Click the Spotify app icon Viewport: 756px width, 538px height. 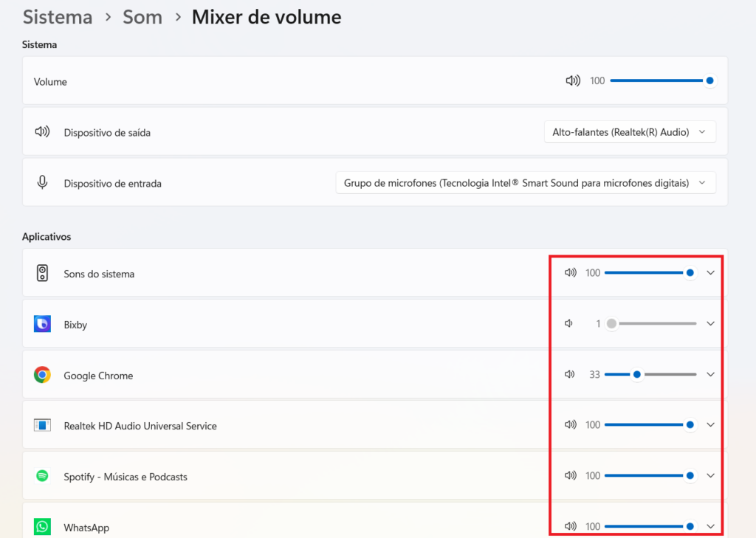42,476
